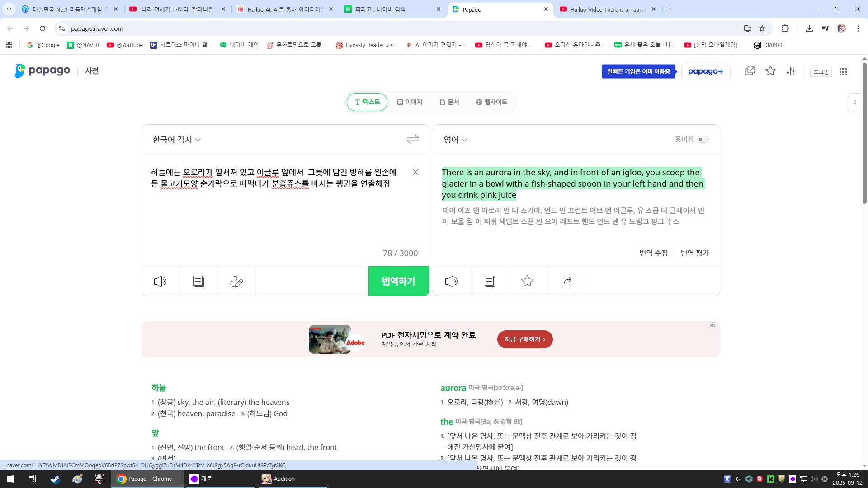Clear the source text with X
The height and width of the screenshot is (488, 868).
[415, 172]
